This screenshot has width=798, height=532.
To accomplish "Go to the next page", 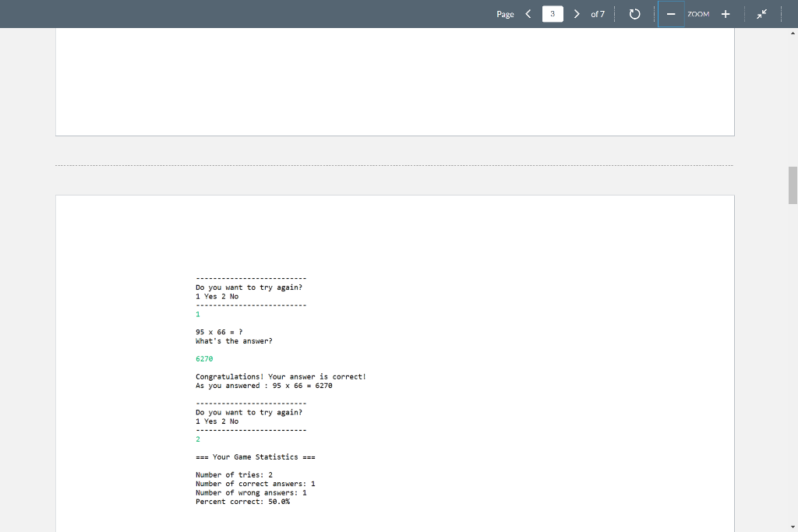I will pos(577,13).
